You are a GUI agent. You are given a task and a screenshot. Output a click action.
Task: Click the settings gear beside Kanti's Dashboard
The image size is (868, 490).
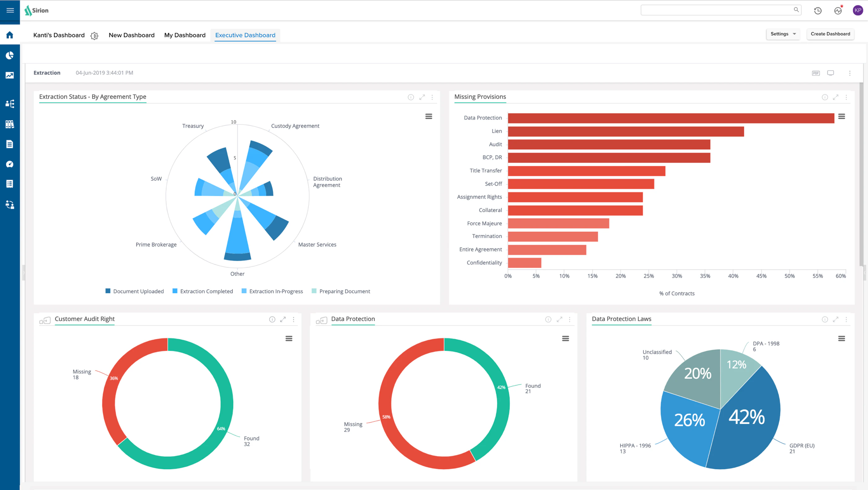[94, 36]
